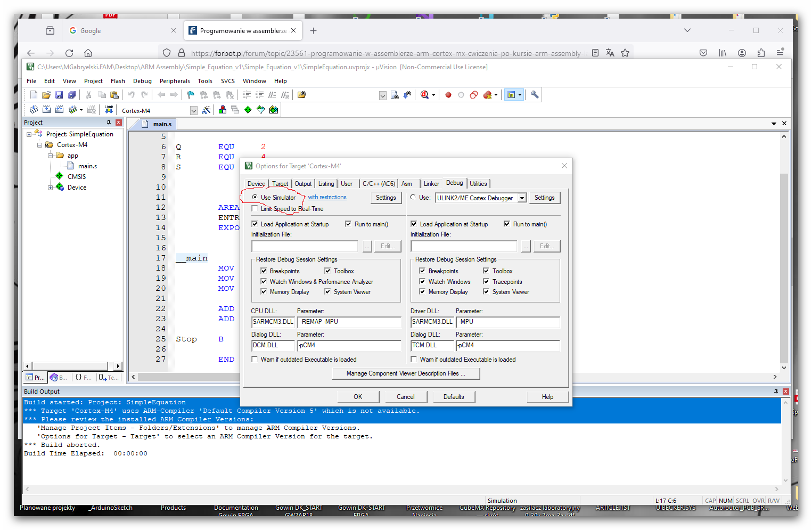
Task: Click the Insert bookmark flag icon
Action: (x=191, y=95)
